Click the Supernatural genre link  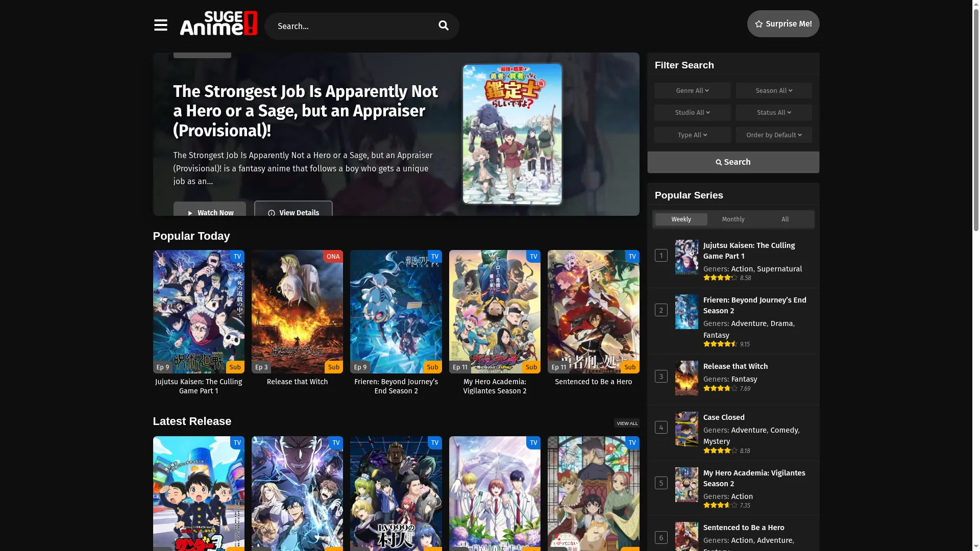(779, 269)
